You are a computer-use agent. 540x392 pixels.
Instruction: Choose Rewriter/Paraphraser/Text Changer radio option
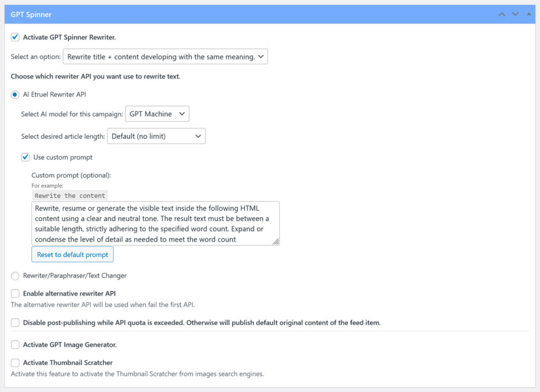15,275
